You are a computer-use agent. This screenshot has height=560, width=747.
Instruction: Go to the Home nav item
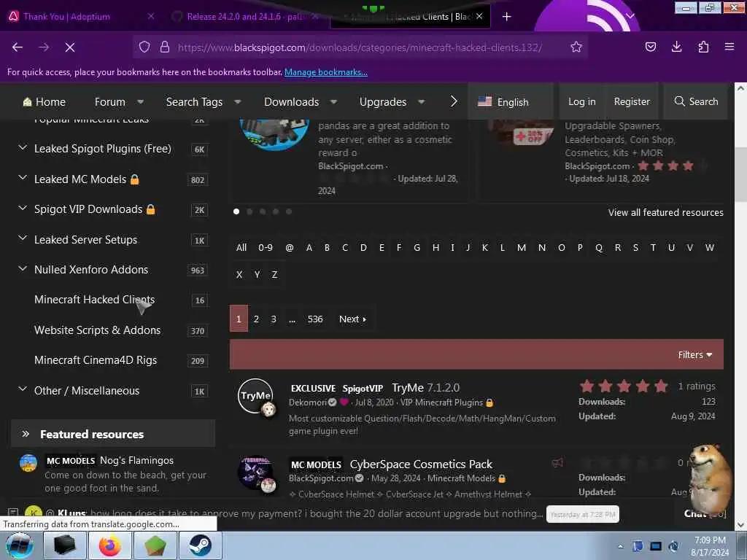click(44, 102)
